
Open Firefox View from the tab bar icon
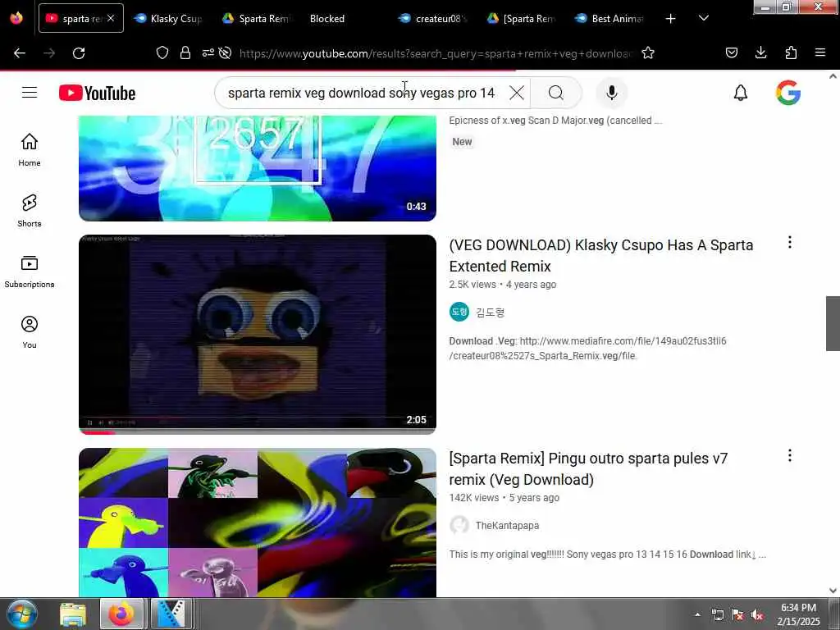tap(16, 18)
